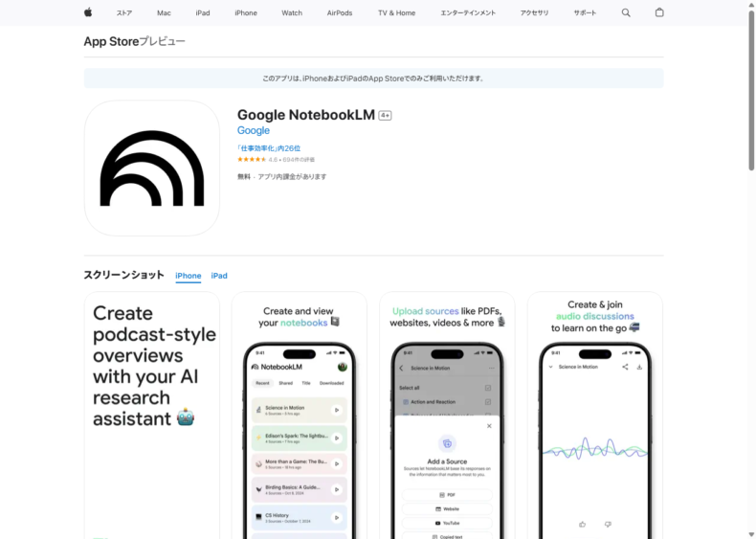
Task: Open the iPad navigation menu item
Action: point(203,13)
